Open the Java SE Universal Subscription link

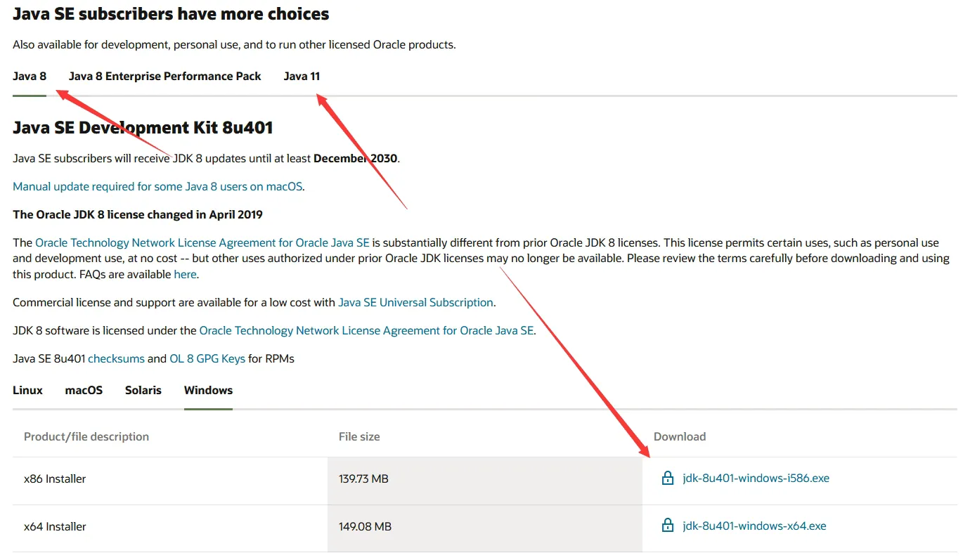tap(415, 302)
